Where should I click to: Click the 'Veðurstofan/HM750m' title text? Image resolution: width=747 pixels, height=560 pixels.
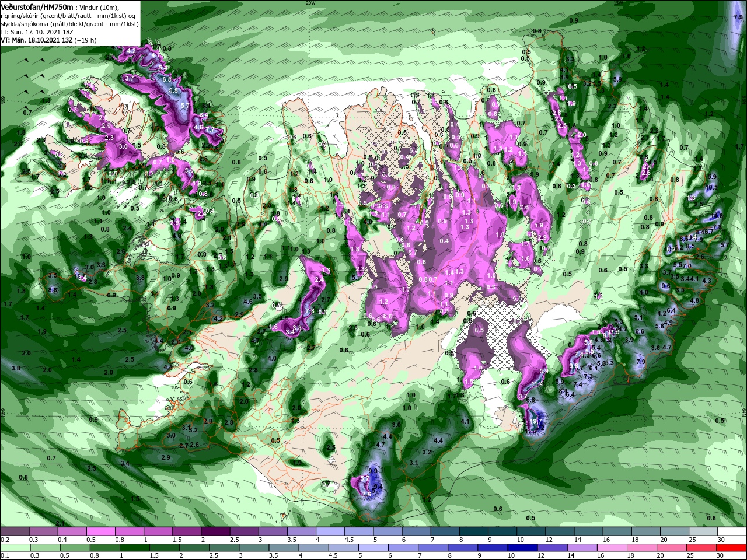[37, 6]
